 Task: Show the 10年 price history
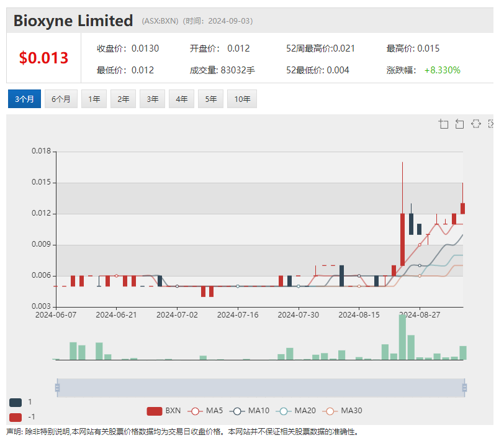click(x=242, y=99)
